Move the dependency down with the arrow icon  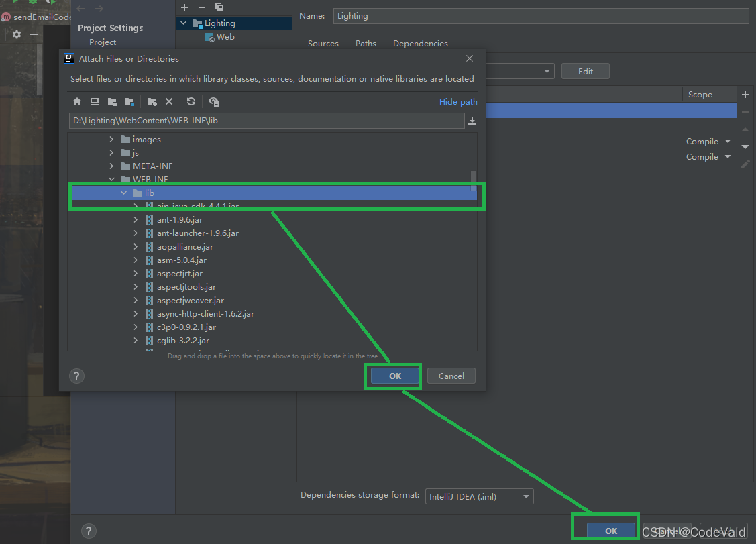click(x=745, y=146)
